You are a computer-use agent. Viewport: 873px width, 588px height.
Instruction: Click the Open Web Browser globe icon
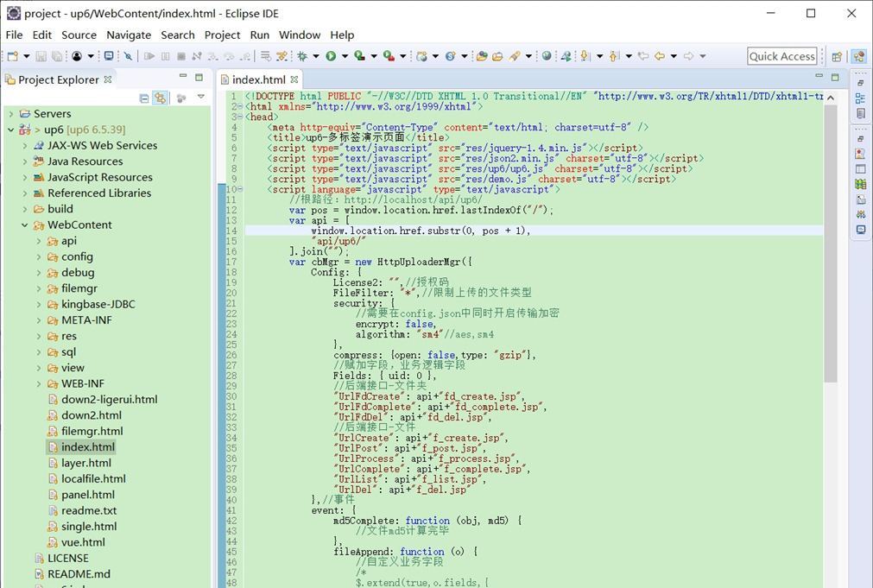coord(547,56)
